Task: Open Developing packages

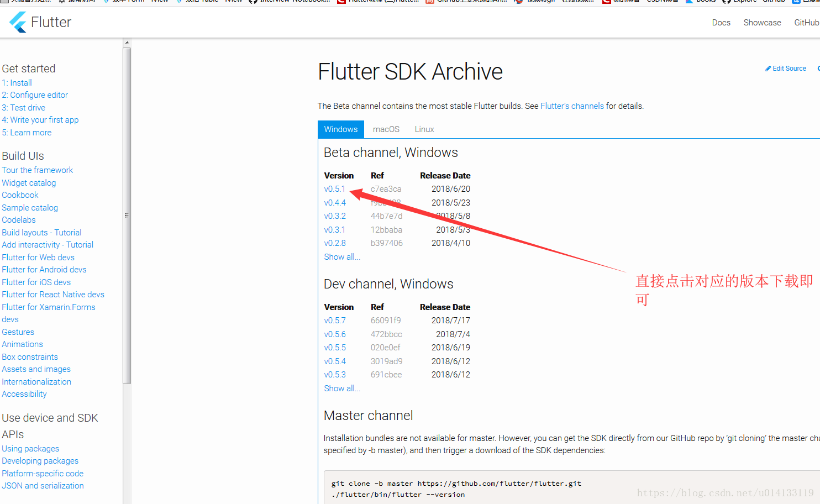Action: point(40,461)
